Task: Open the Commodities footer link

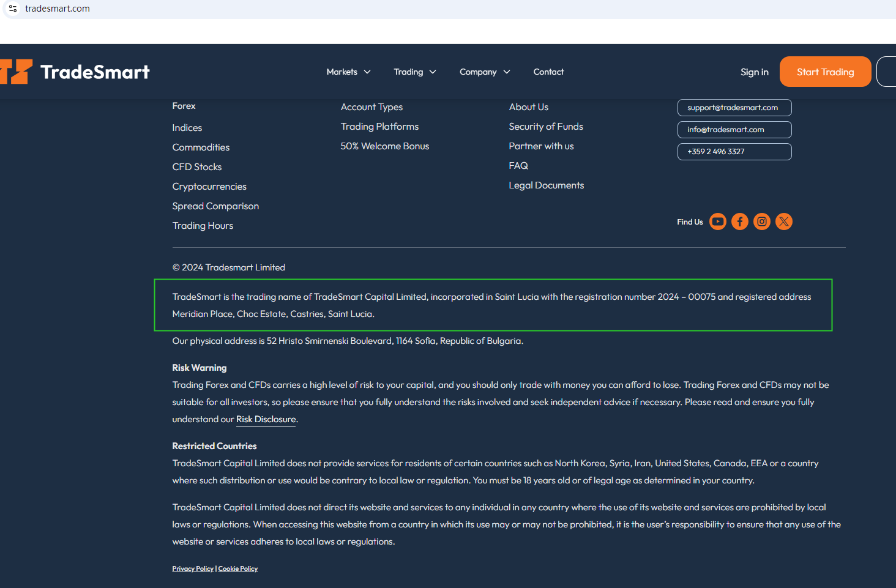Action: point(201,147)
